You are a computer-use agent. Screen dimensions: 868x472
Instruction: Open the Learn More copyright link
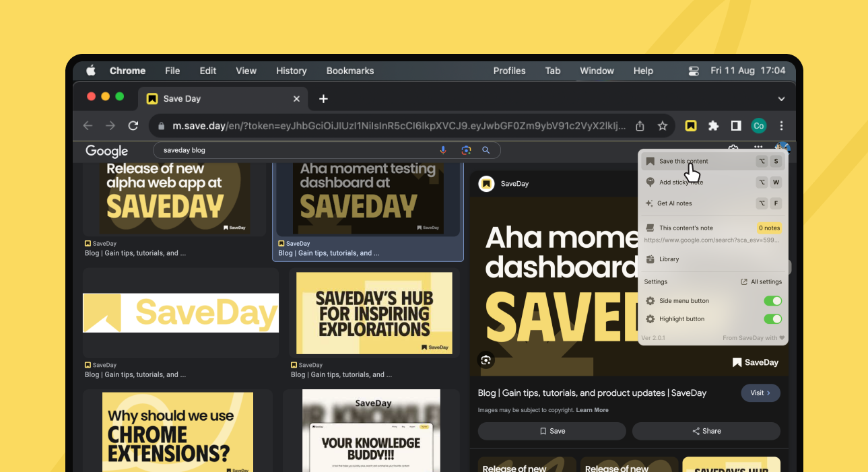tap(592, 410)
